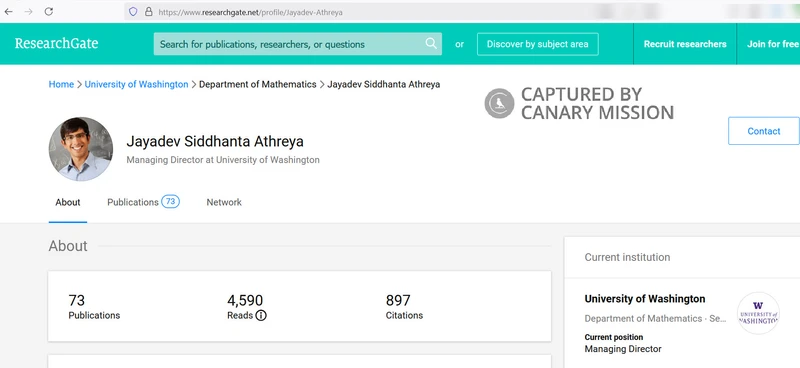
Task: Open the shield tracking protection icon
Action: [x=133, y=11]
